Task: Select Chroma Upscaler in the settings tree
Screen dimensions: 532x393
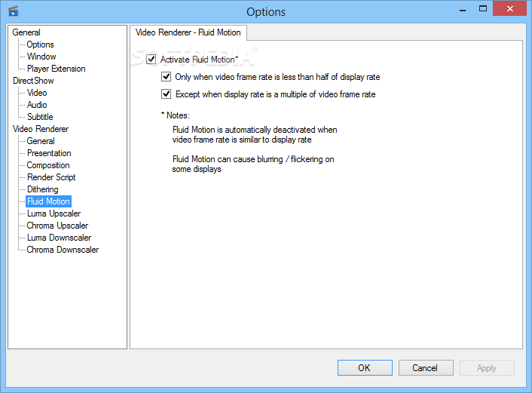Action: click(57, 226)
